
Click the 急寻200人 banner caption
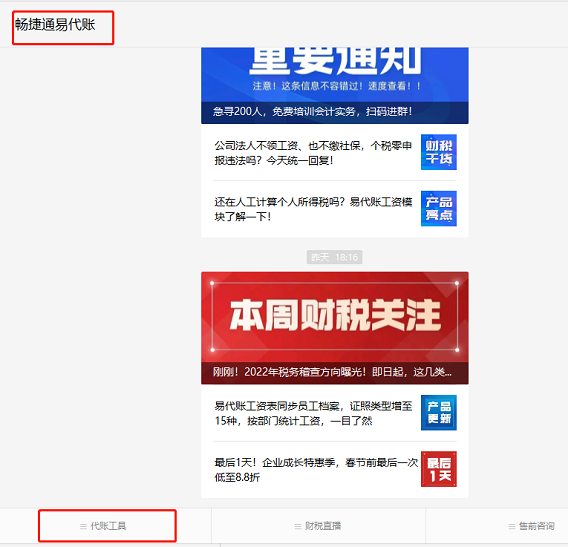tap(312, 112)
